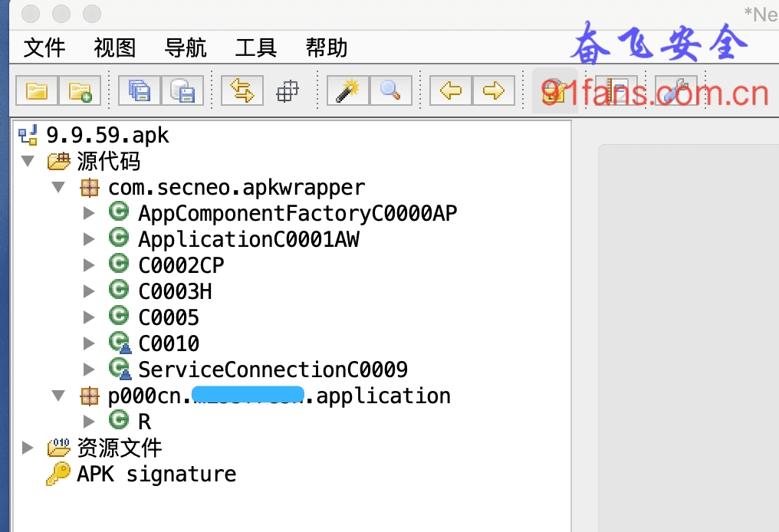The image size is (779, 532).
Task: Expand the AppComponentFactoryC0000AP class node
Action: click(x=89, y=213)
